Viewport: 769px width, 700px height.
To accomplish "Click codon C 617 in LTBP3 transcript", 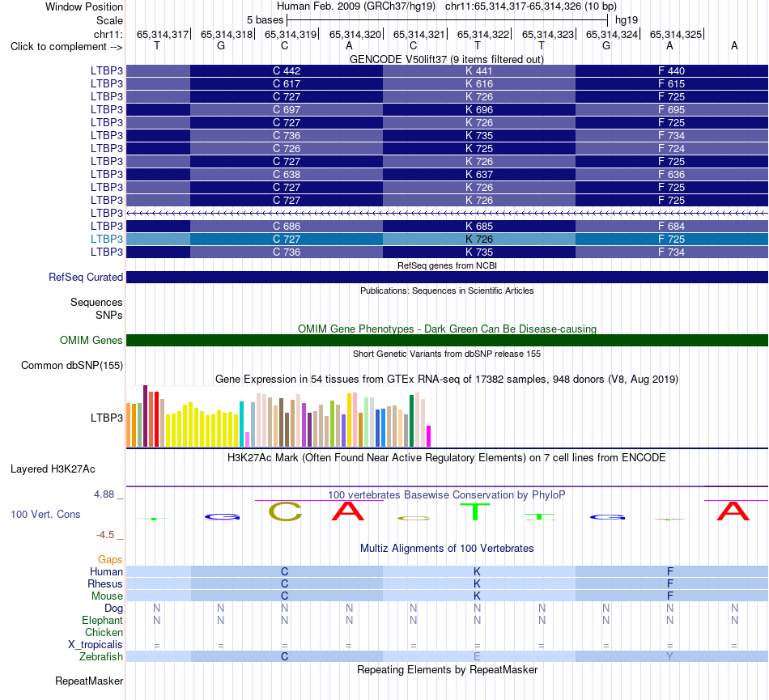I will pos(287,84).
